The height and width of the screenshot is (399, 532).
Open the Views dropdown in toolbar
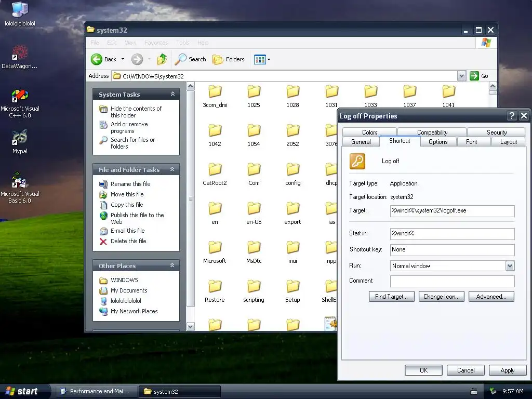tap(262, 59)
